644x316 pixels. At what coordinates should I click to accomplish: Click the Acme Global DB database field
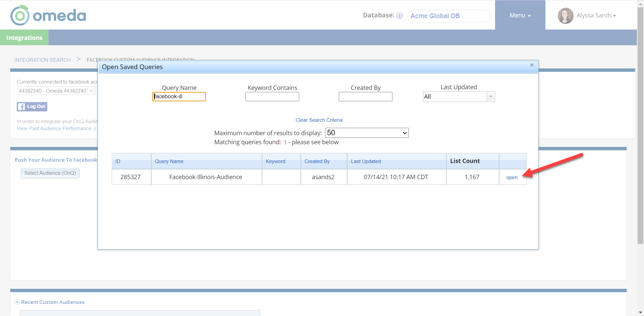click(448, 16)
